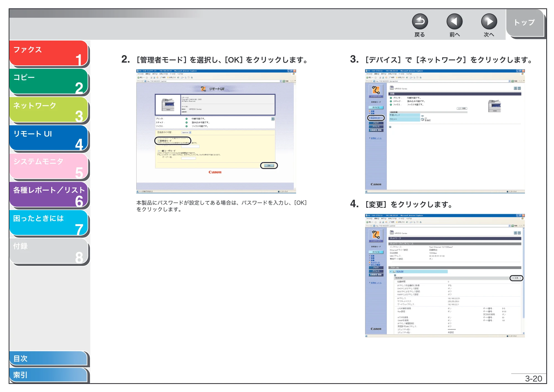
Task: Click the 戻る (back) round button
Action: (x=420, y=22)
